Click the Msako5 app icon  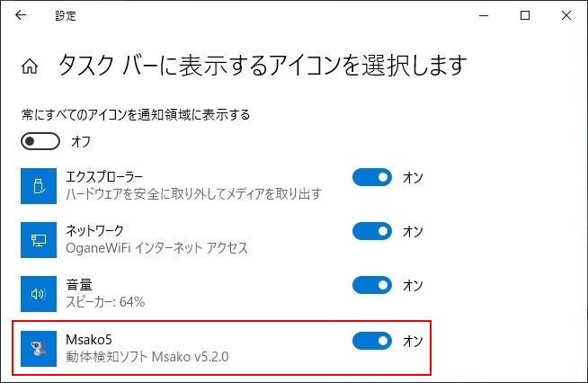tap(39, 348)
